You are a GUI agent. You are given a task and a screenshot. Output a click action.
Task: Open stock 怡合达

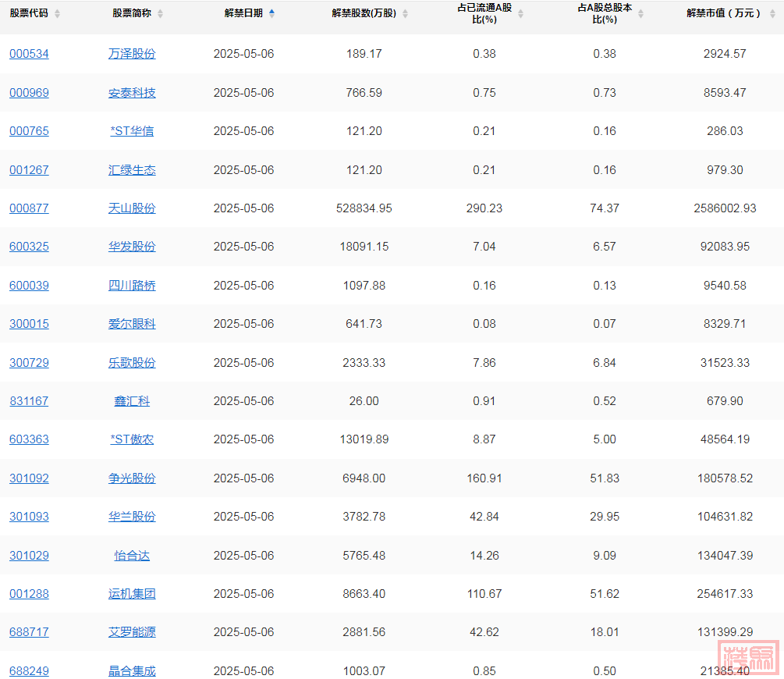[132, 556]
